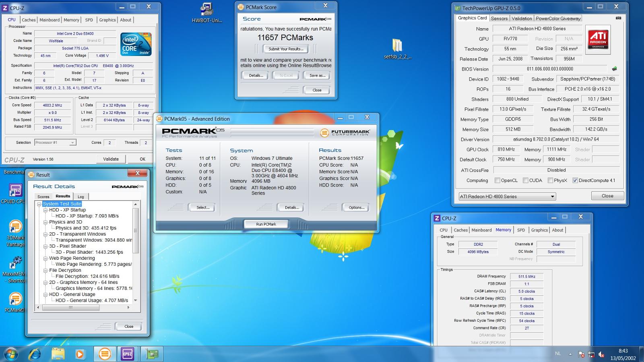The image size is (644, 362).
Task: Enable the CUDA checkbox
Action: coord(526,180)
